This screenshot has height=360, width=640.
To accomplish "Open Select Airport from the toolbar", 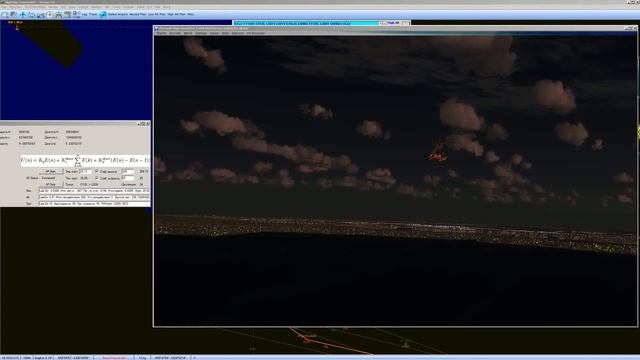I will point(118,14).
